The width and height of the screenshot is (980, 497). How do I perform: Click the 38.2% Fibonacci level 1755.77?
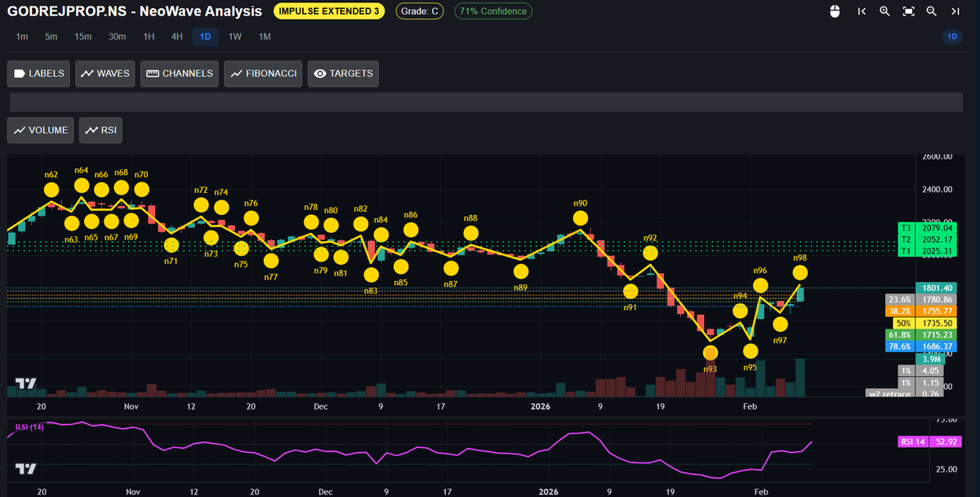(920, 311)
